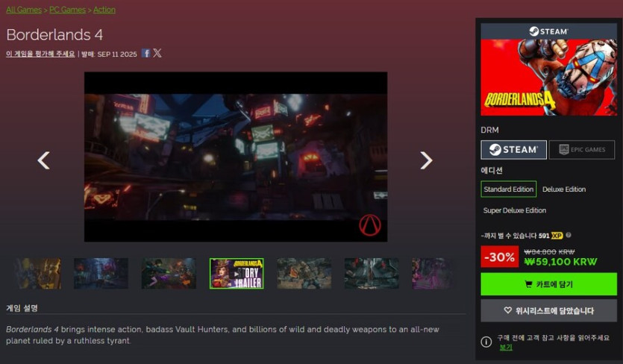The height and width of the screenshot is (364, 623).
Task: Choose the Super Deluxe Edition option
Action: point(514,210)
